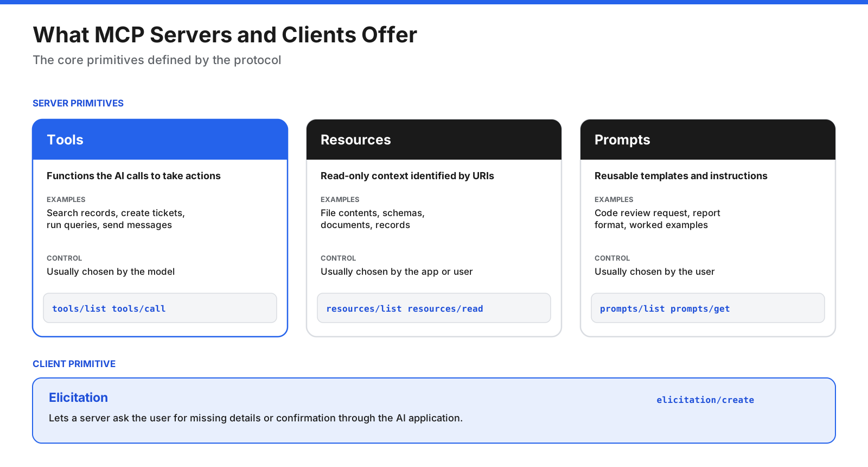Click the CONTROL label in the Tools card
The height and width of the screenshot is (467, 868).
pyautogui.click(x=65, y=258)
